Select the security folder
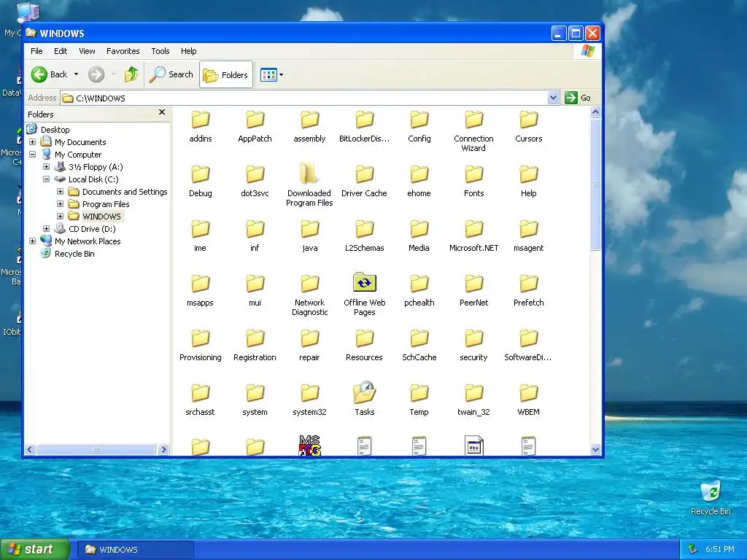This screenshot has height=560, width=747. (474, 346)
